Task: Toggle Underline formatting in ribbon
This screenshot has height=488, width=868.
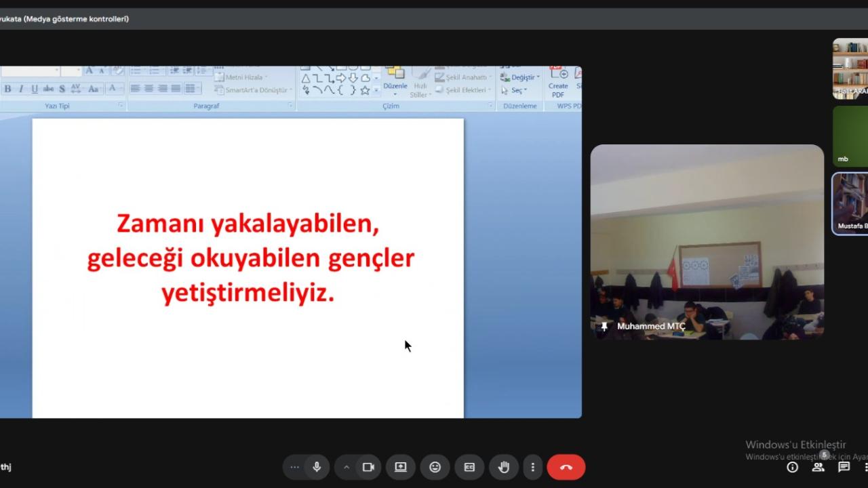Action: (x=35, y=89)
